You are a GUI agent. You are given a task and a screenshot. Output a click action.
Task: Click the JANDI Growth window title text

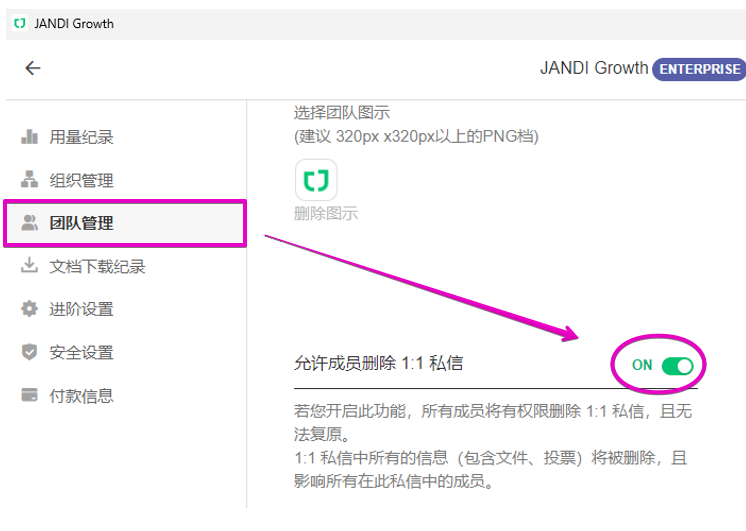[x=74, y=24]
